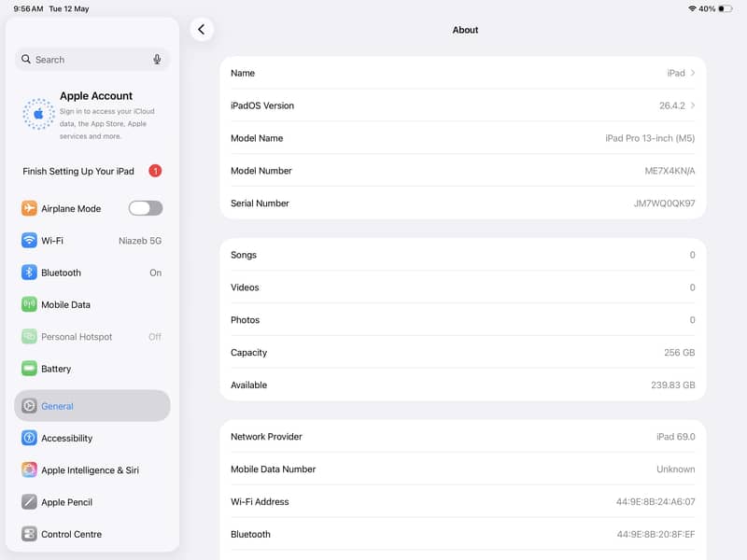Tap the Personal Hotspot icon
Screen dimensions: 747x560
click(x=29, y=336)
